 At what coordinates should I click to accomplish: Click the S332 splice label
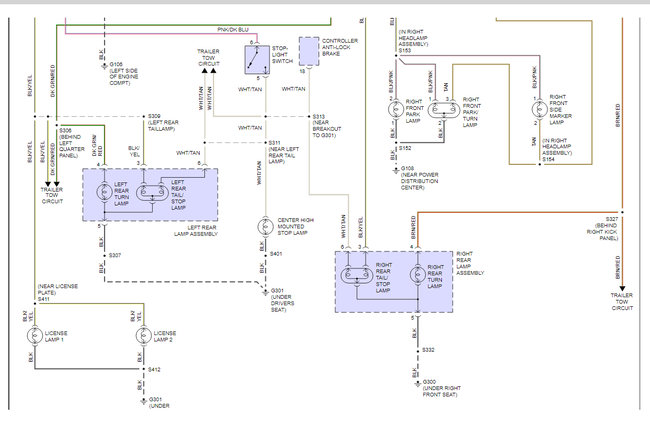pos(428,350)
